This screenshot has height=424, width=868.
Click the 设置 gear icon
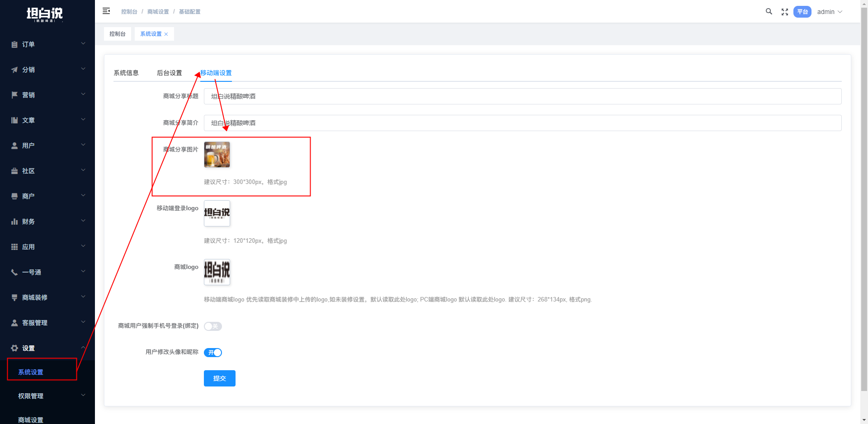[14, 348]
